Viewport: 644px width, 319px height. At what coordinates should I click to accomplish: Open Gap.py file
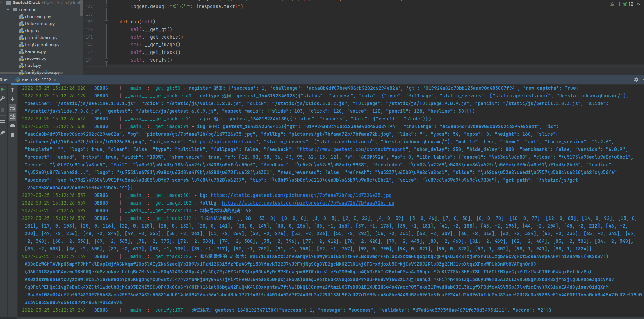(32, 31)
